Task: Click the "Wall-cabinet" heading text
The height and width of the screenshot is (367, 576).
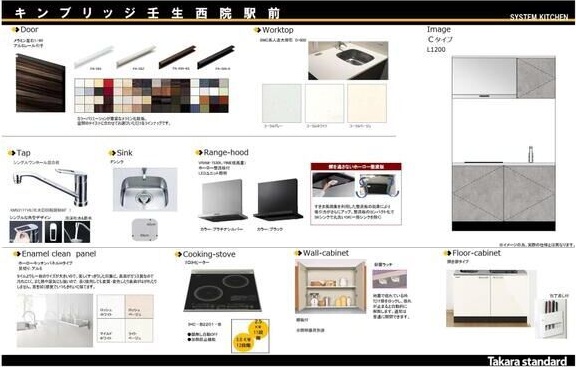Action: [x=326, y=253]
